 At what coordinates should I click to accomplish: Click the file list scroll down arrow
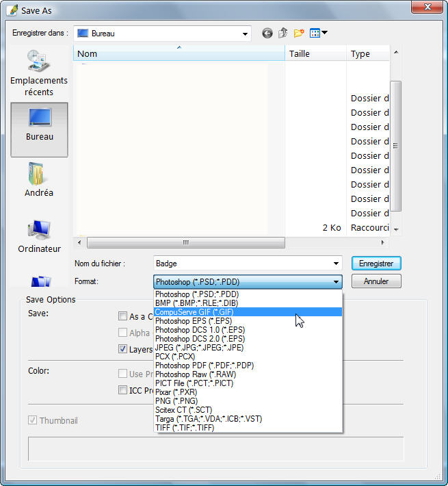pyautogui.click(x=396, y=230)
